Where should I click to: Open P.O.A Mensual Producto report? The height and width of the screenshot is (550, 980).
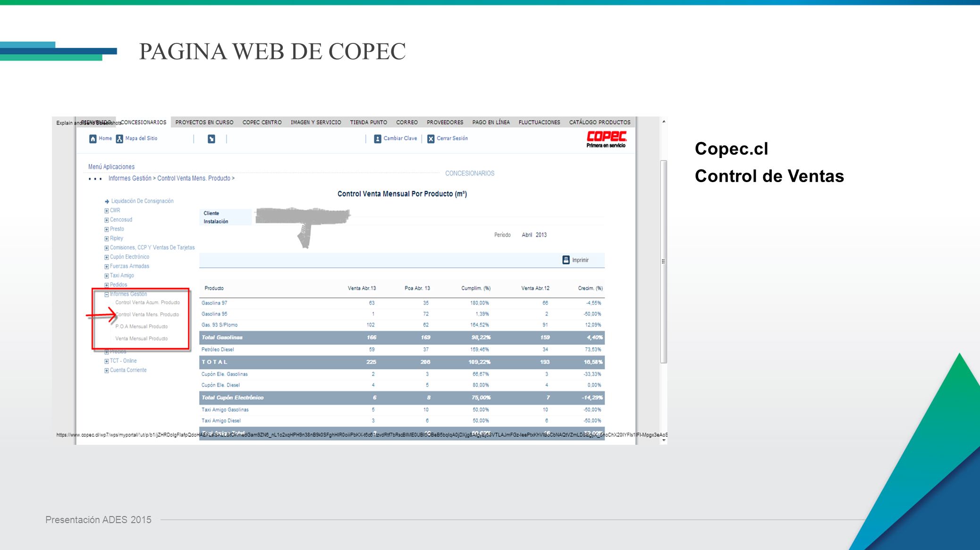pos(142,326)
